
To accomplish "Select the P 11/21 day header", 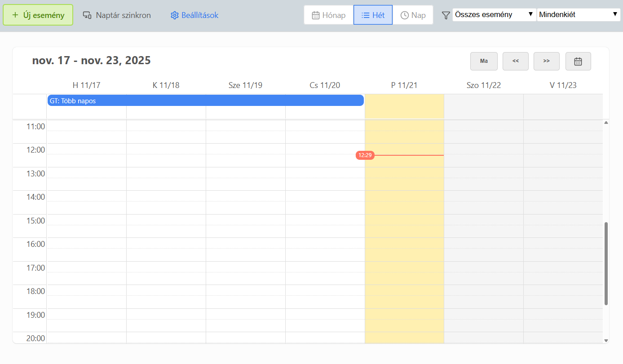I will pos(404,85).
